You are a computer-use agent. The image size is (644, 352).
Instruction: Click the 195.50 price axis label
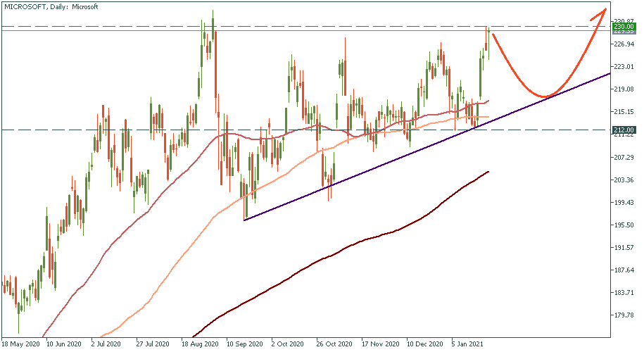(x=625, y=225)
